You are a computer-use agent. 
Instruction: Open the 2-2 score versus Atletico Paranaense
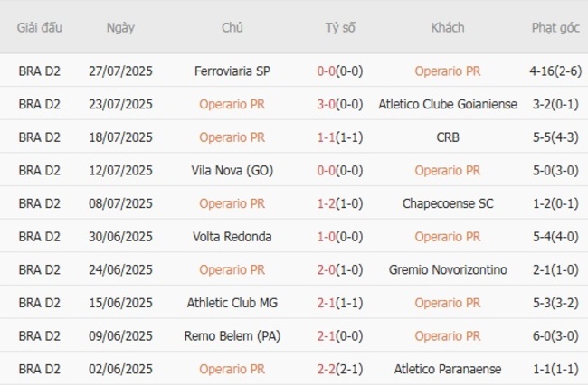pyautogui.click(x=327, y=369)
